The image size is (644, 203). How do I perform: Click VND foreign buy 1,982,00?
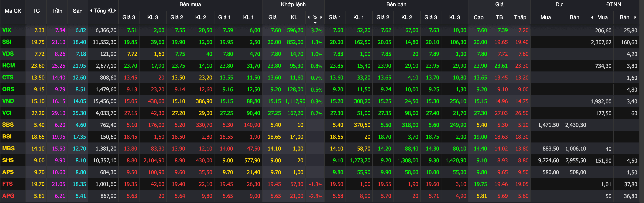click(x=601, y=101)
